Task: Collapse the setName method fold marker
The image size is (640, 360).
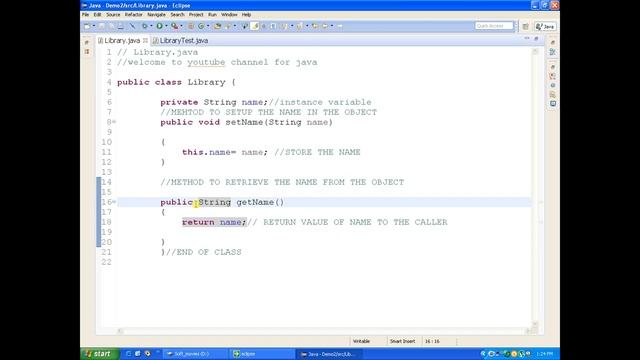Action: point(114,122)
